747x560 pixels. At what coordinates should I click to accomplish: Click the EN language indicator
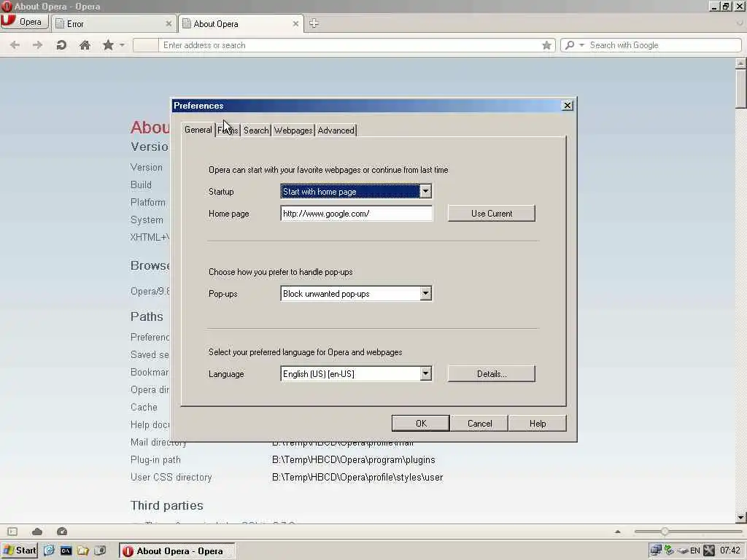point(694,551)
